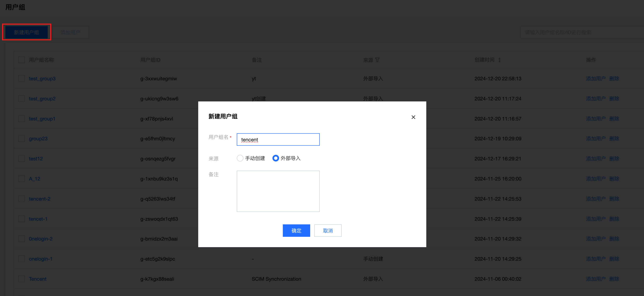Screen dimensions: 644x296
Task: Click the 新建用户组 button at top
Action: pyautogui.click(x=27, y=32)
